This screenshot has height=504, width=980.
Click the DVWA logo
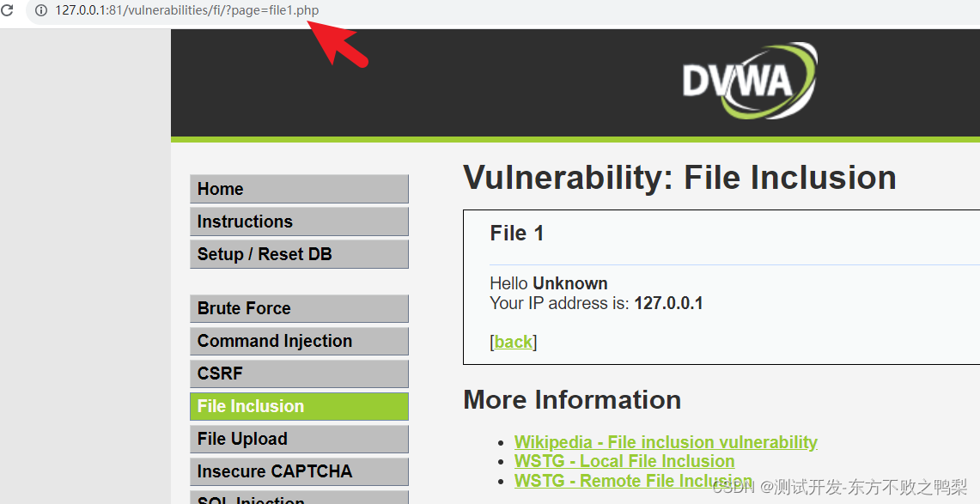click(x=748, y=81)
